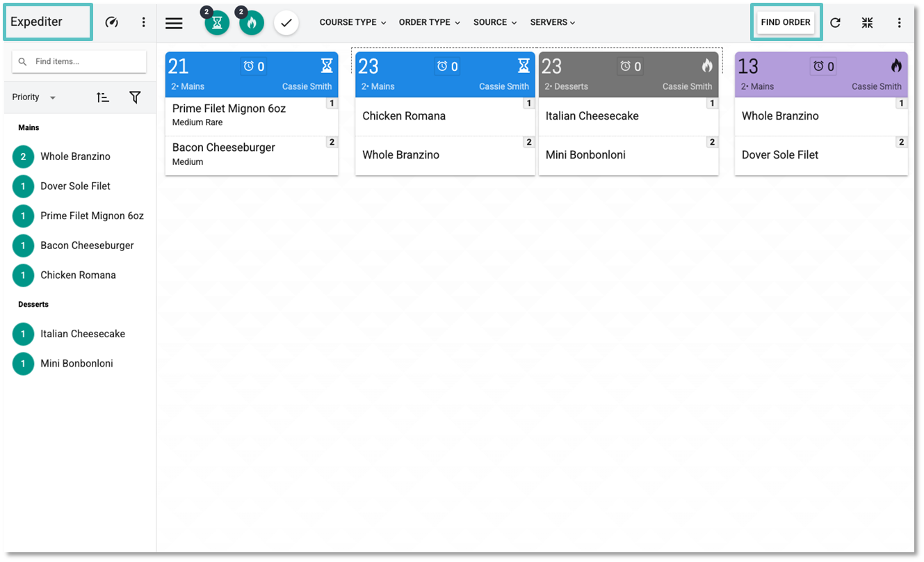Open the speedometer performance icon next to Expediter

coord(111,22)
